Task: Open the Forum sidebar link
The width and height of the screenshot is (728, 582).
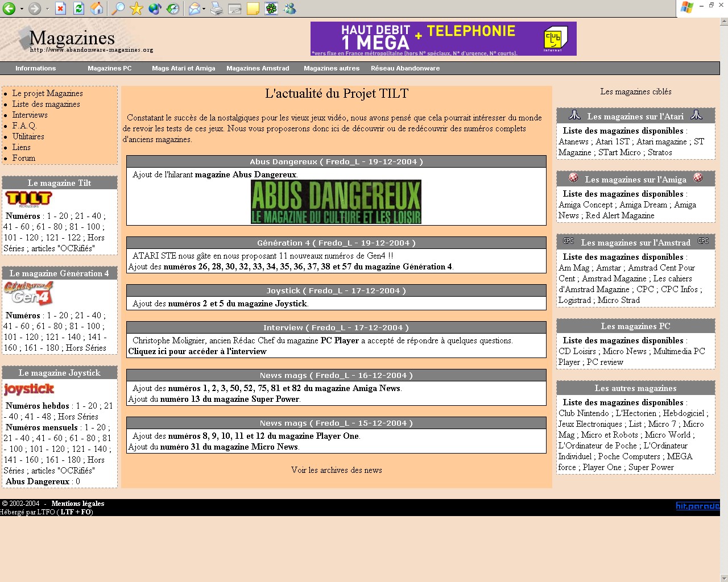Action: point(24,158)
